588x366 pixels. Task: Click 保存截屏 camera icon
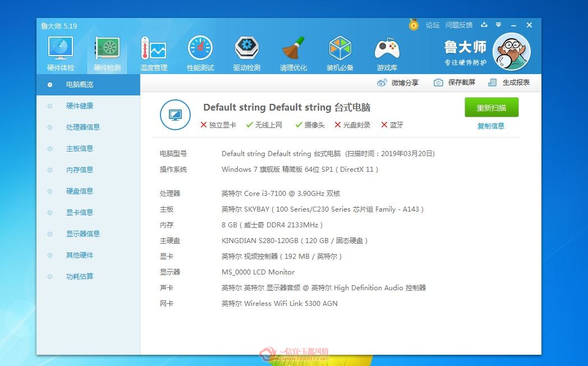[438, 83]
